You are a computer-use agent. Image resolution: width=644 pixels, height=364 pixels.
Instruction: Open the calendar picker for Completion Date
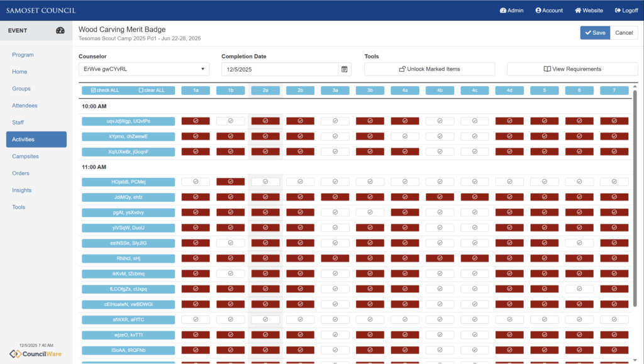(345, 69)
